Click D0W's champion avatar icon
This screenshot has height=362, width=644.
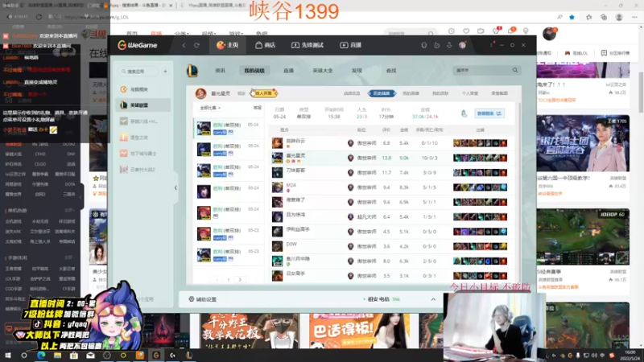click(x=277, y=246)
